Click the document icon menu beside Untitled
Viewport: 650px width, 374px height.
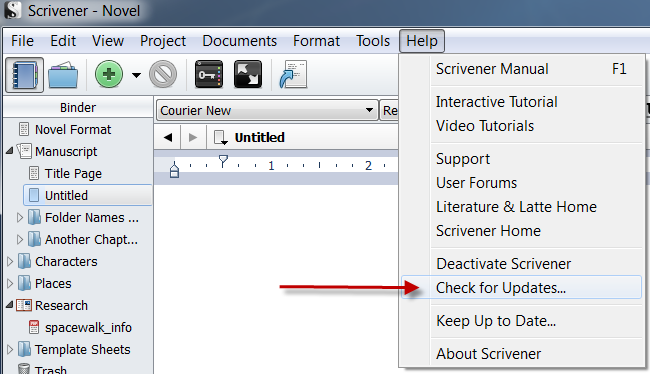(x=221, y=137)
